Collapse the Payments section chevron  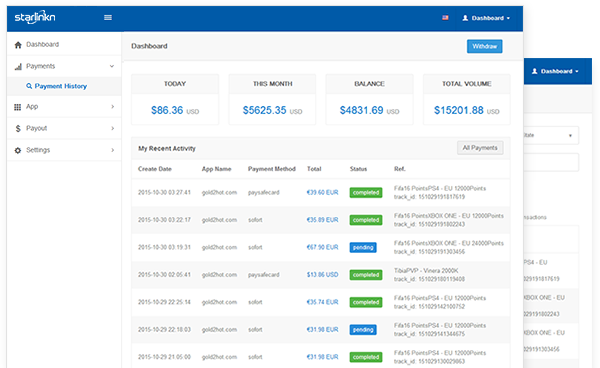(x=112, y=66)
